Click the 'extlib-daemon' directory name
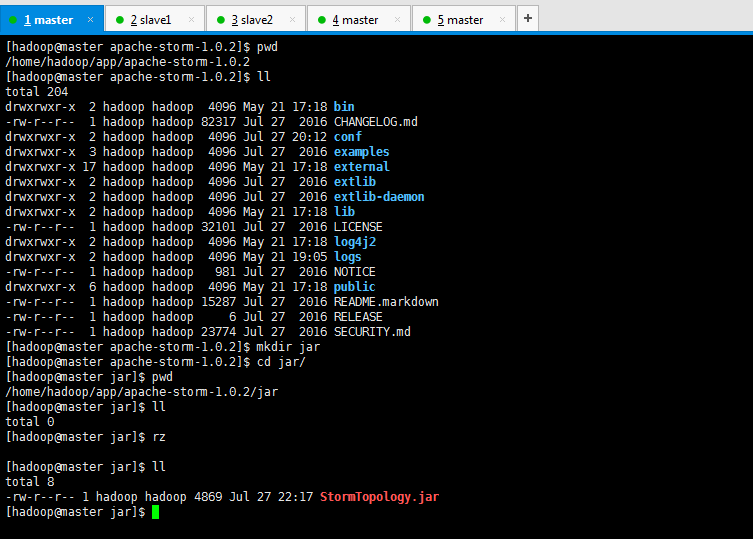753x539 pixels. (379, 196)
